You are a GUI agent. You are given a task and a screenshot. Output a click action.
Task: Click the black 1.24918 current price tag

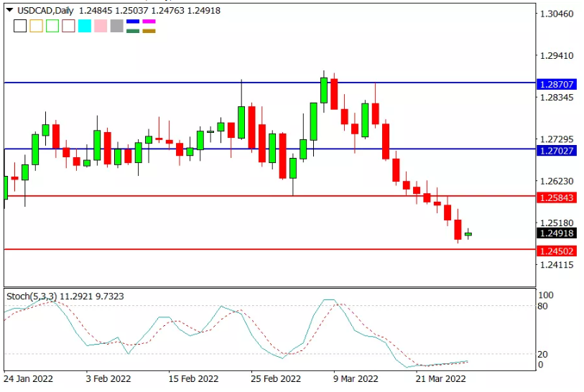(x=557, y=233)
